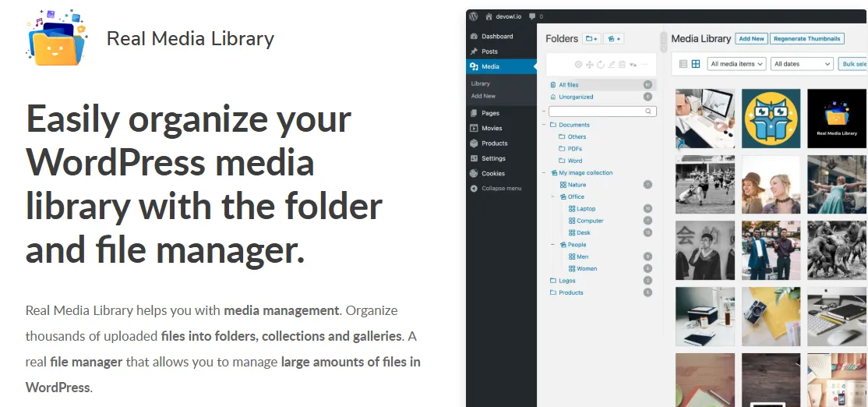
Task: Click the folder panel scrollbar handle
Action: (663, 41)
